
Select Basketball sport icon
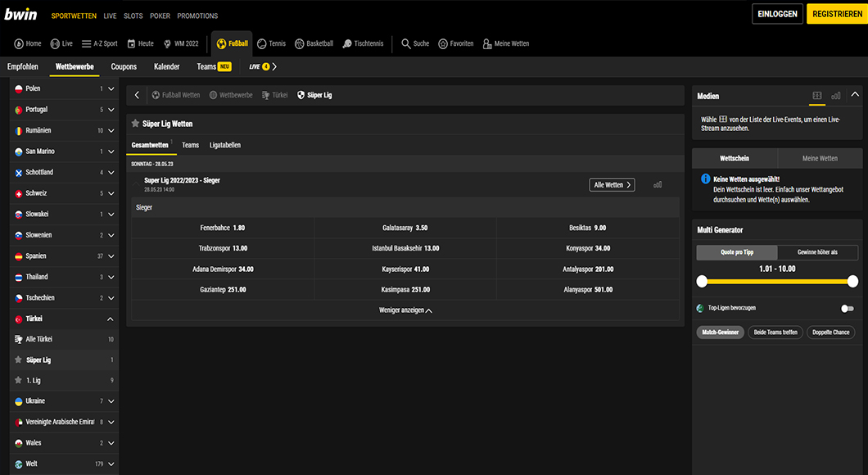tap(300, 43)
